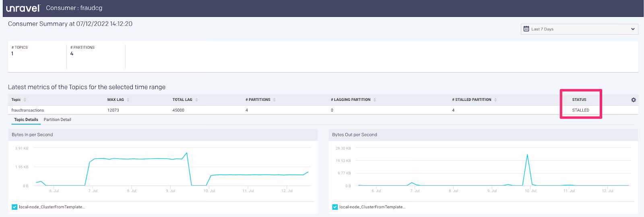Open the Last 7 Days dropdown

pos(579,29)
